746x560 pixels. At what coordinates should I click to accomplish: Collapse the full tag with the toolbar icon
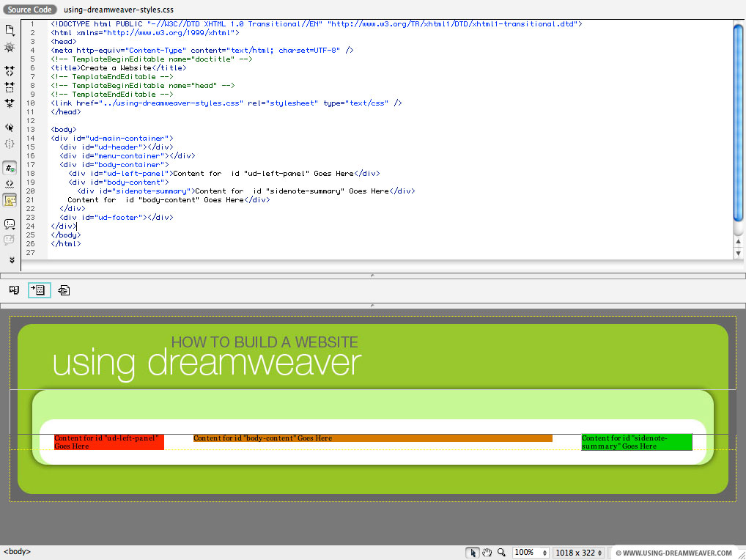(x=10, y=71)
